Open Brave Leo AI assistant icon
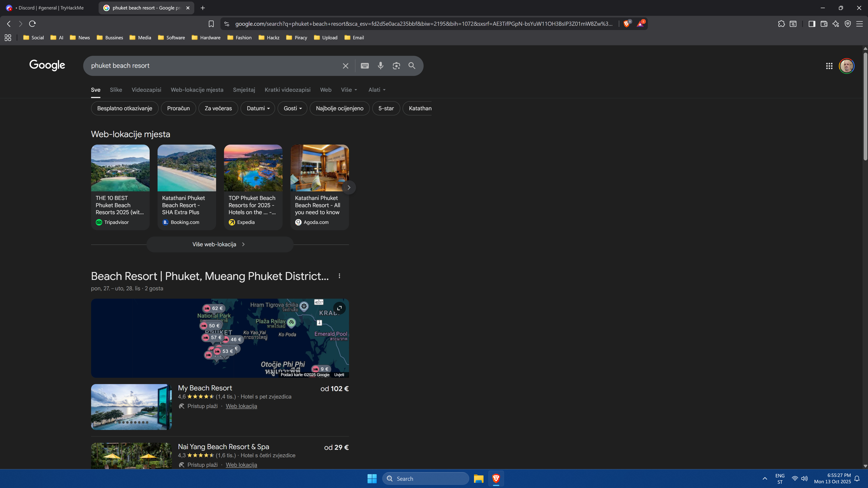Screen dimensions: 868x488 (x=836, y=24)
